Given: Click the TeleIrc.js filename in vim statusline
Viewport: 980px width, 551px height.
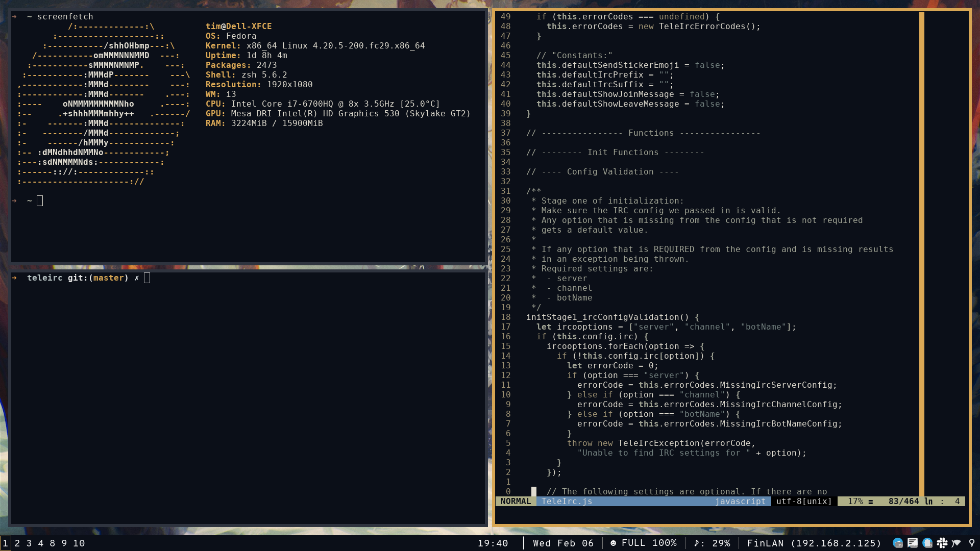Looking at the screenshot, I should point(567,502).
